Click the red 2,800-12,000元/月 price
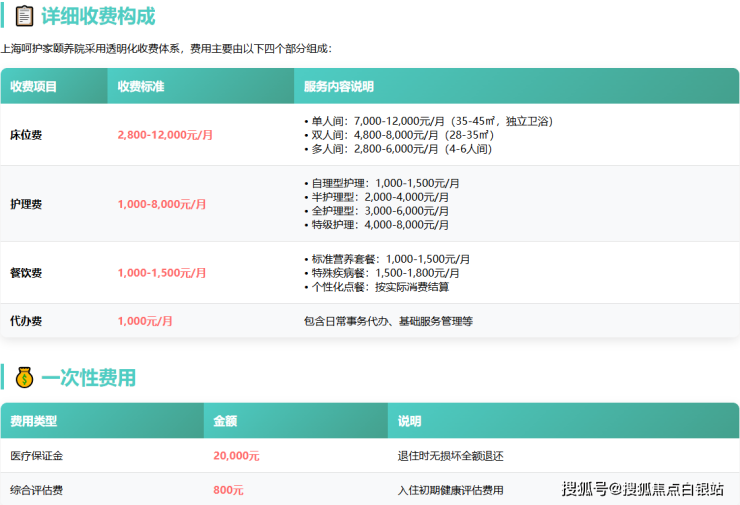The width and height of the screenshot is (740, 505). 165,135
